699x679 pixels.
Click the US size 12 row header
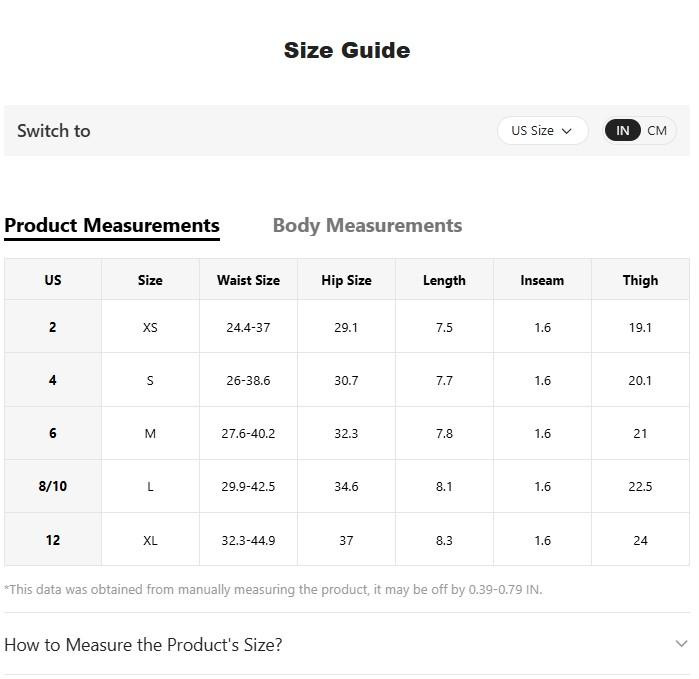(x=53, y=540)
